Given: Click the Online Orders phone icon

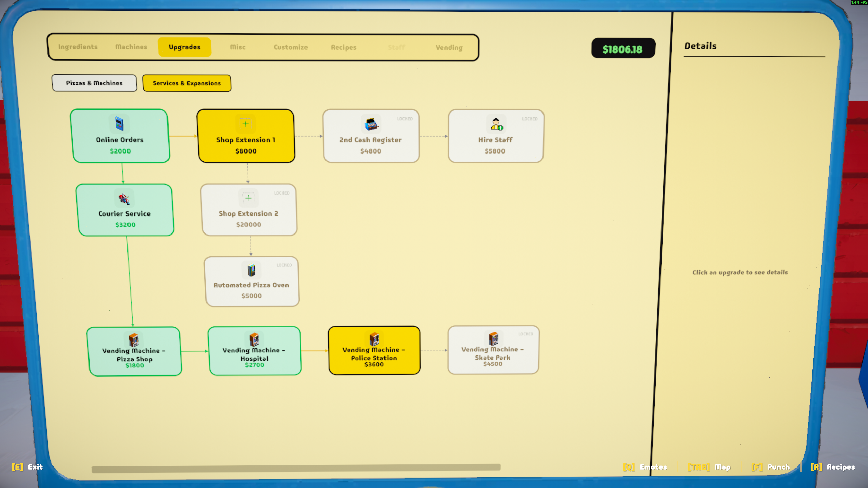Looking at the screenshot, I should (119, 124).
